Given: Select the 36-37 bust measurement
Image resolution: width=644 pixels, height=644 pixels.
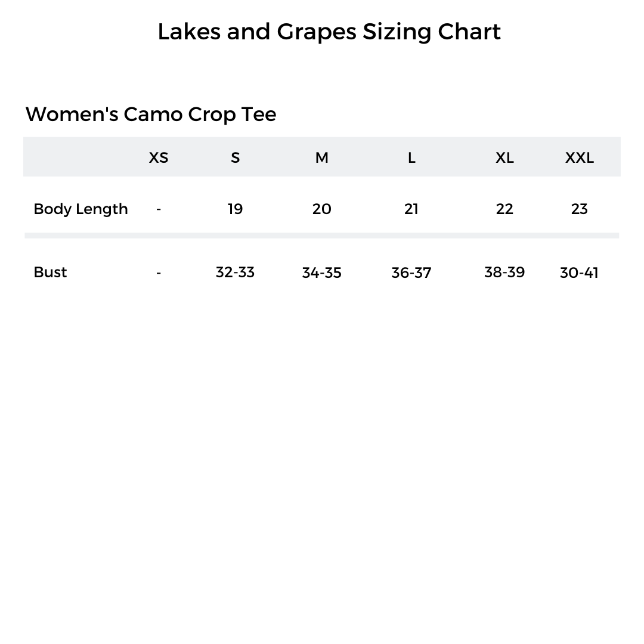Looking at the screenshot, I should pyautogui.click(x=411, y=273).
